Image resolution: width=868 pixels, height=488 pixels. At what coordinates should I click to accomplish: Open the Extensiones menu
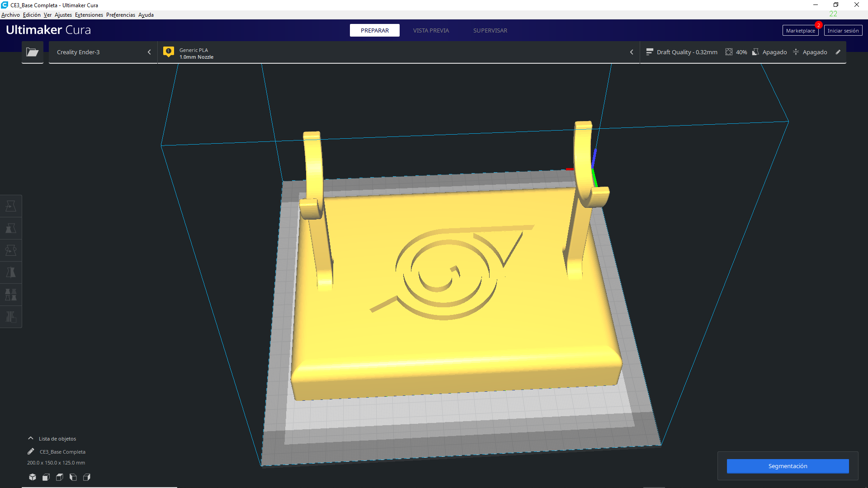pos(89,15)
